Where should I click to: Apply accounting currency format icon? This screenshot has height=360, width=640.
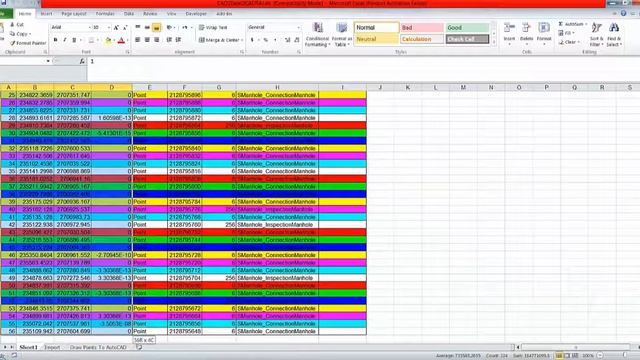[x=252, y=40]
